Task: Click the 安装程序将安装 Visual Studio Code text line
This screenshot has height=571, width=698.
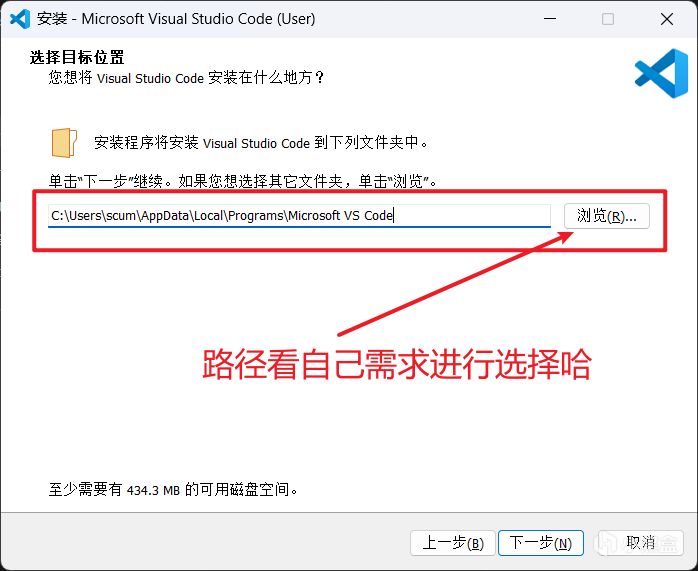Action: click(261, 143)
